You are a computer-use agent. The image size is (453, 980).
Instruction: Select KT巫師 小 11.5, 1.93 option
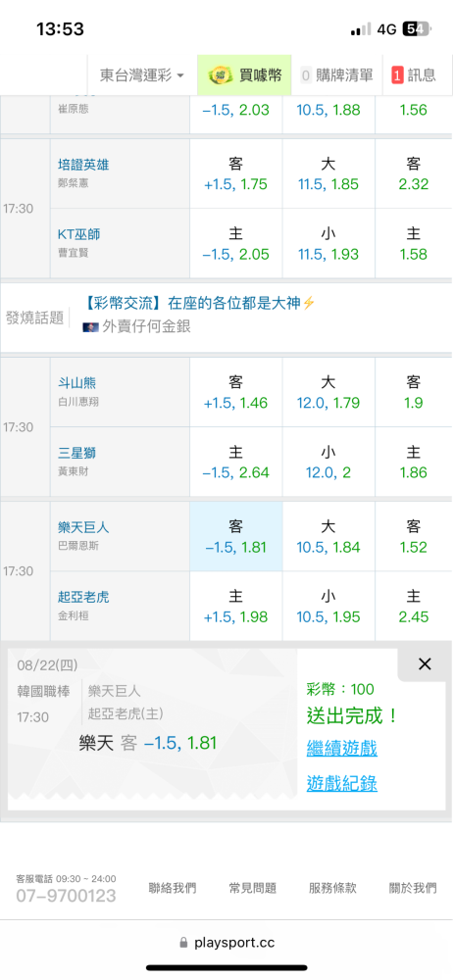point(328,244)
